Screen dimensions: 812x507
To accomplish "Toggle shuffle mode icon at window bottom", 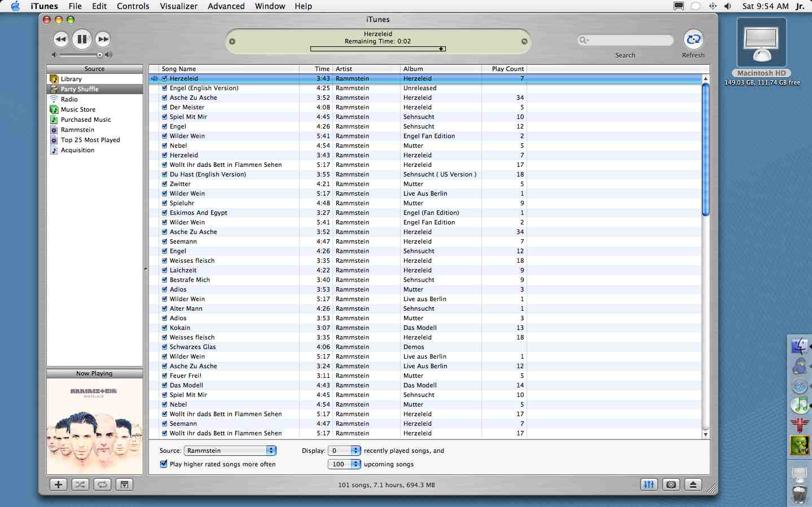I will tap(80, 484).
